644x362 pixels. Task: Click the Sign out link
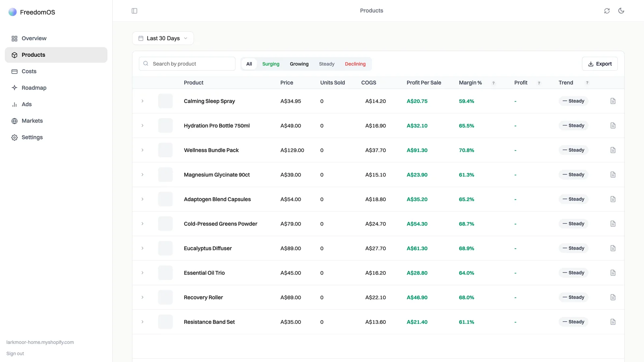tap(15, 354)
